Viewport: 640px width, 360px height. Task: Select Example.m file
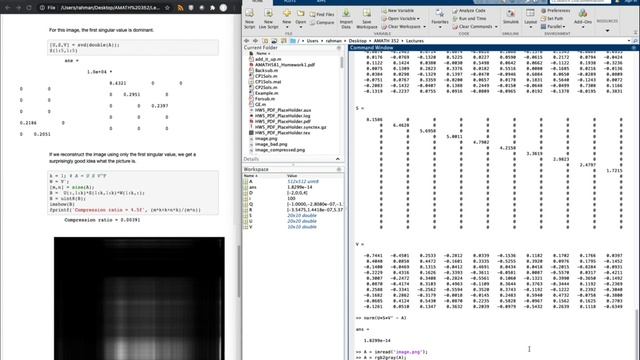pyautogui.click(x=266, y=93)
